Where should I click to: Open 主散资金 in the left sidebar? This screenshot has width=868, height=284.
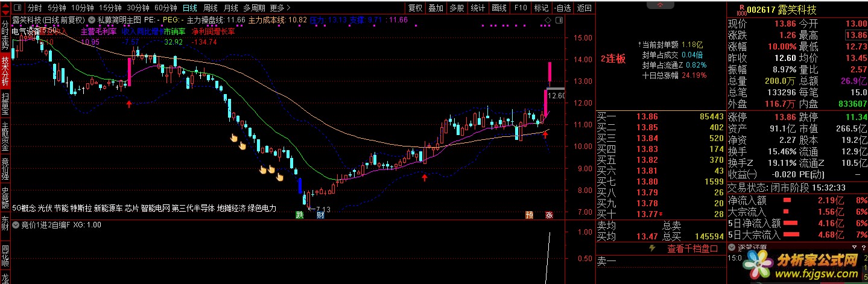pos(5,137)
